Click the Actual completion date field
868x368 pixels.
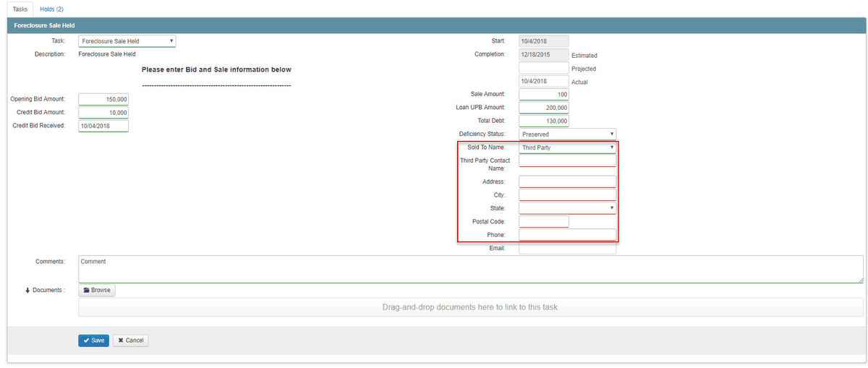(544, 81)
